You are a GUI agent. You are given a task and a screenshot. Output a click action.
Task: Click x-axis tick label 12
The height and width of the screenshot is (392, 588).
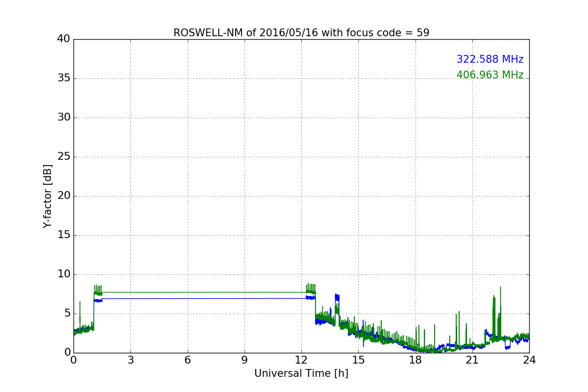coord(301,360)
